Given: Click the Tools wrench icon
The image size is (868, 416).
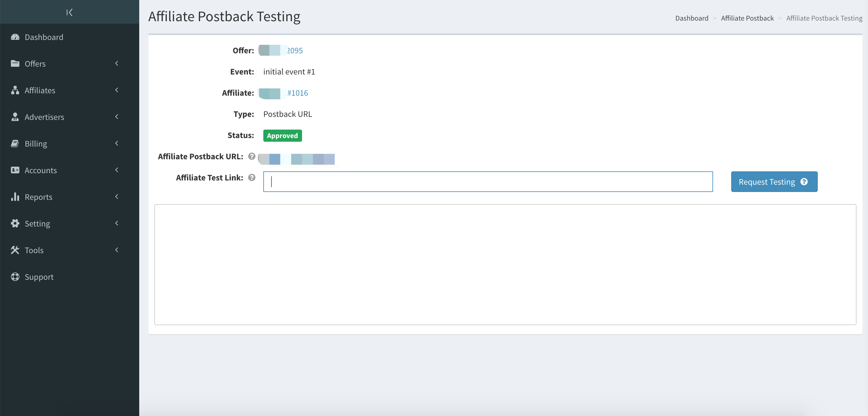Looking at the screenshot, I should click(x=15, y=250).
